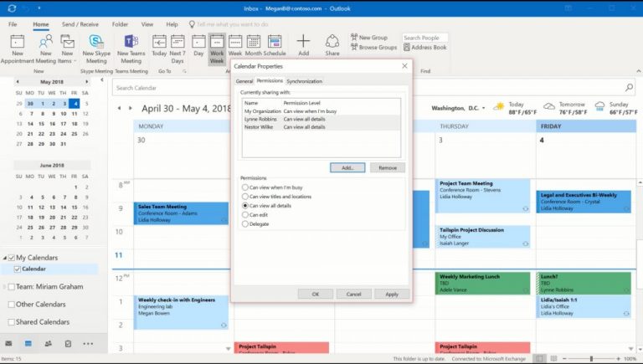Open People from the navigation bar
The height and width of the screenshot is (364, 643).
tap(48, 344)
